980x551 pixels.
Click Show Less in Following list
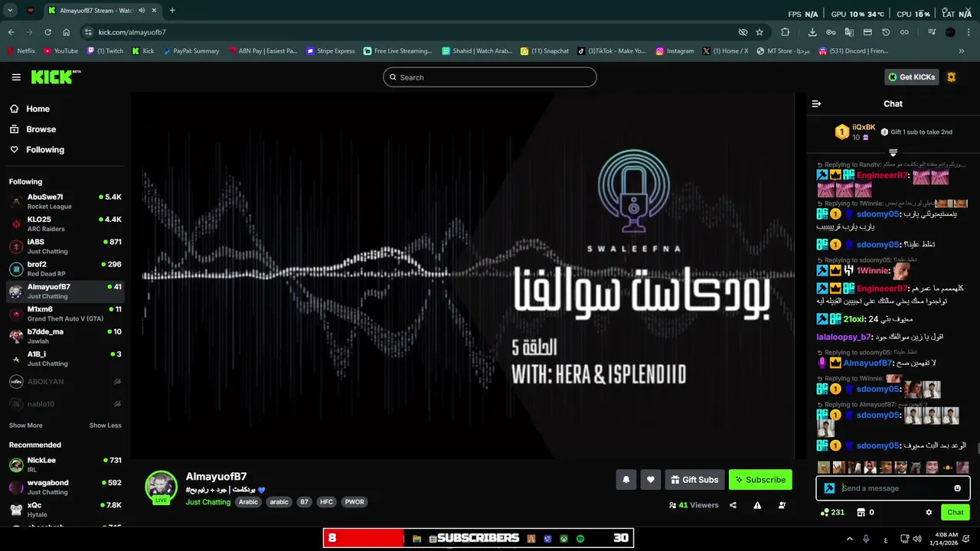pos(106,425)
